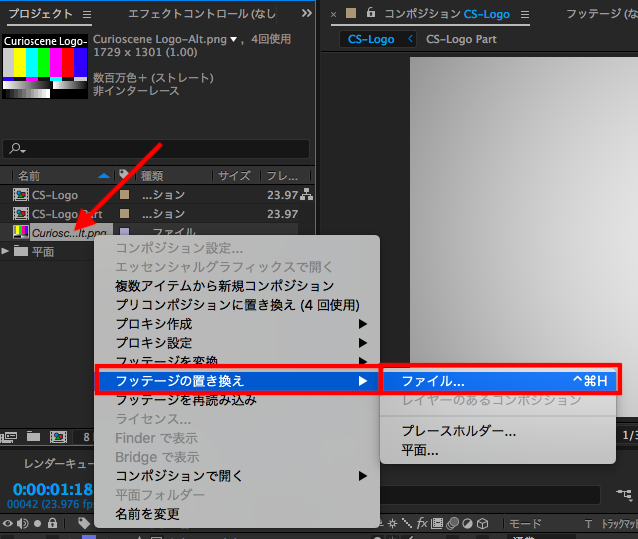Select プレースホルダー... in the submenu
The image size is (638, 539).
pyautogui.click(x=459, y=431)
